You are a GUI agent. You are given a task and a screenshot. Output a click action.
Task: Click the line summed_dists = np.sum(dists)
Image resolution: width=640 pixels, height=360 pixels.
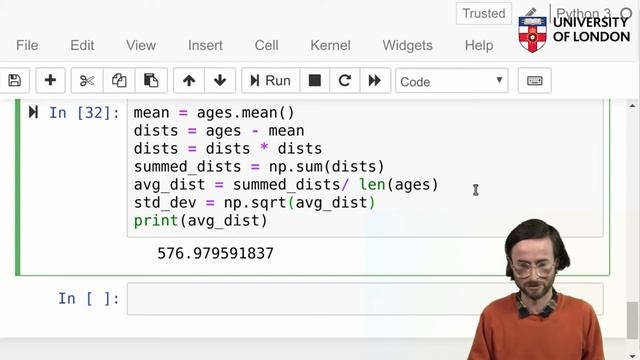(x=259, y=167)
